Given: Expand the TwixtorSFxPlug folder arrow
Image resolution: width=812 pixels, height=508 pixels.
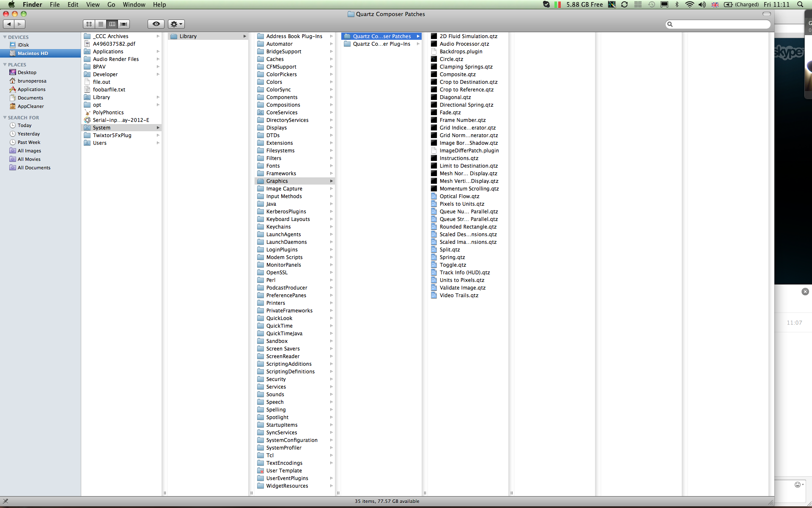Looking at the screenshot, I should 158,135.
